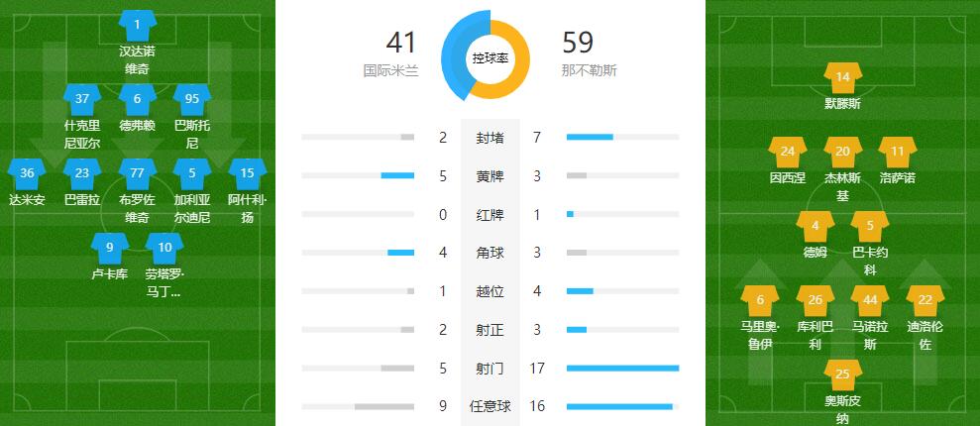Select yellow jersey number 24
The height and width of the screenshot is (426, 980).
(788, 153)
